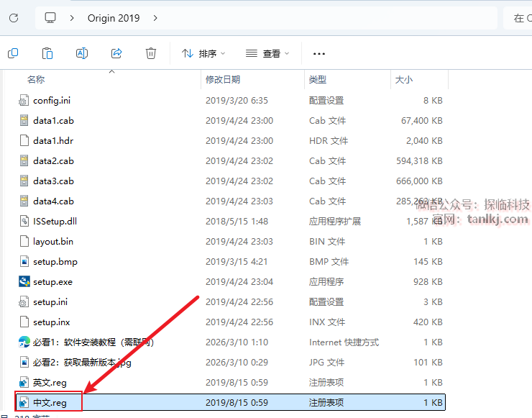Select the 中文.reg registry file

pyautogui.click(x=50, y=403)
